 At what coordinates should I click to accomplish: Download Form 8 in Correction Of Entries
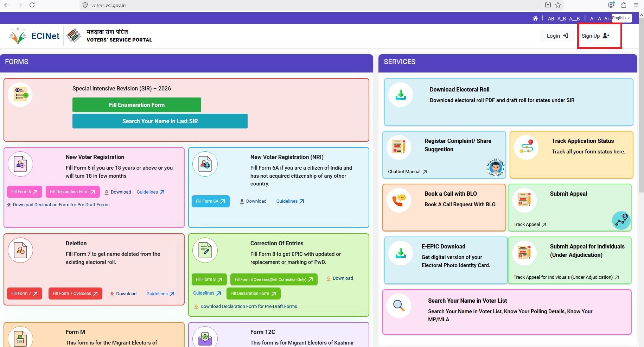[x=340, y=278]
